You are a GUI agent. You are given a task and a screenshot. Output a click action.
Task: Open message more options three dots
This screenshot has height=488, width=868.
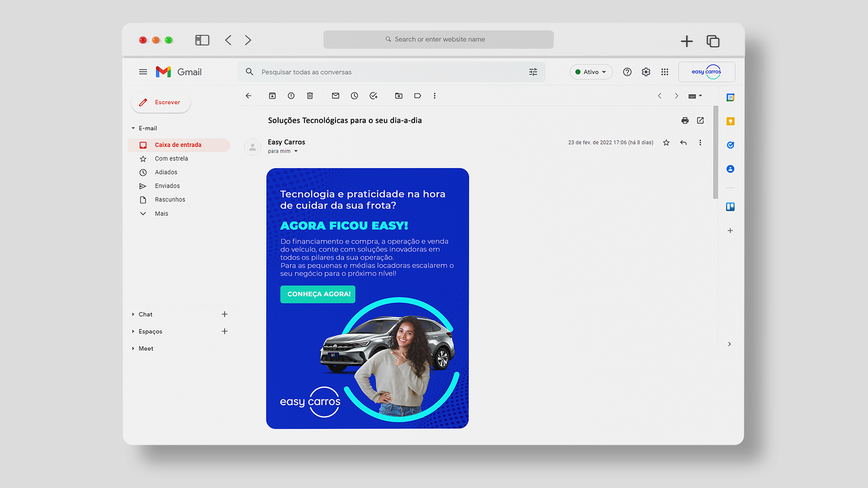[x=700, y=143]
